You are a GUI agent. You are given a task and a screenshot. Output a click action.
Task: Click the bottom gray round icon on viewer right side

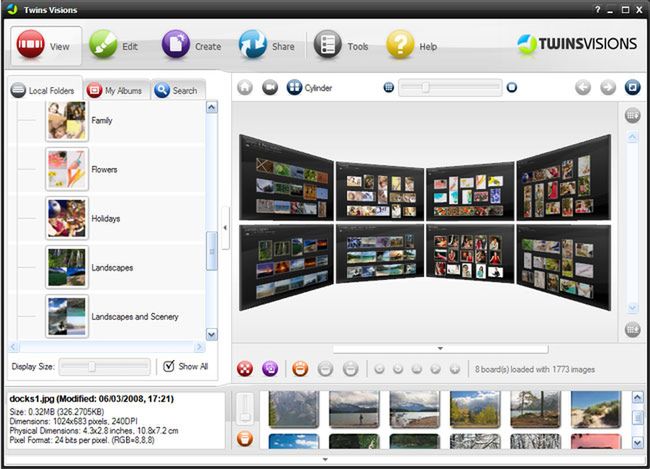633,330
